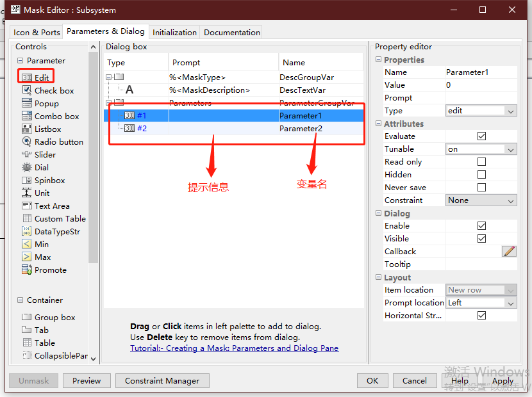Open the Type dropdown showing edit
This screenshot has width=532, height=397.
481,111
